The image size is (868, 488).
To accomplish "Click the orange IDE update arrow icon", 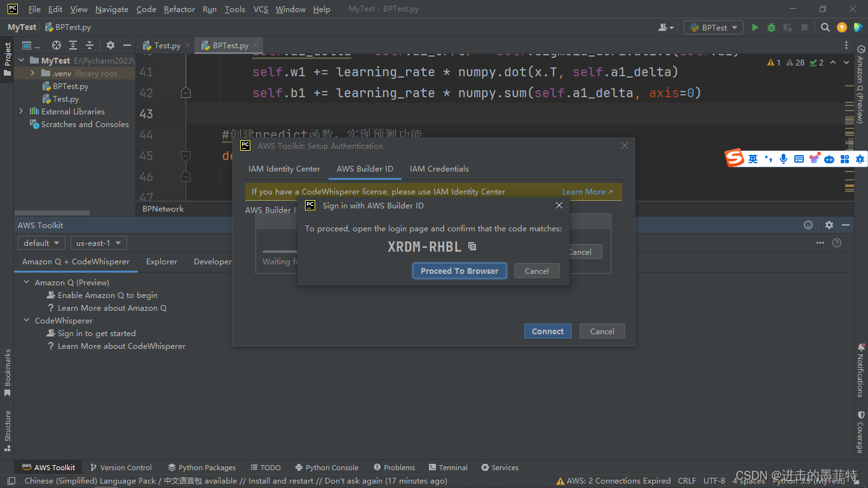I will 842,27.
